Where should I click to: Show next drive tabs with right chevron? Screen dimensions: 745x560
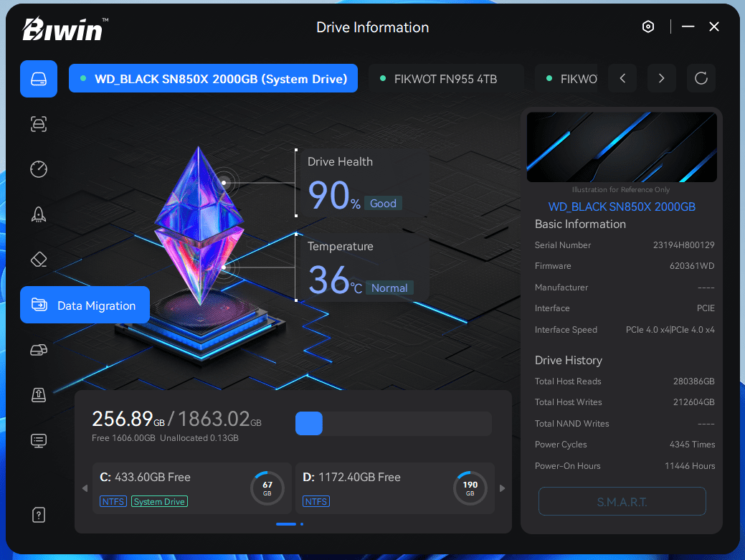(661, 78)
